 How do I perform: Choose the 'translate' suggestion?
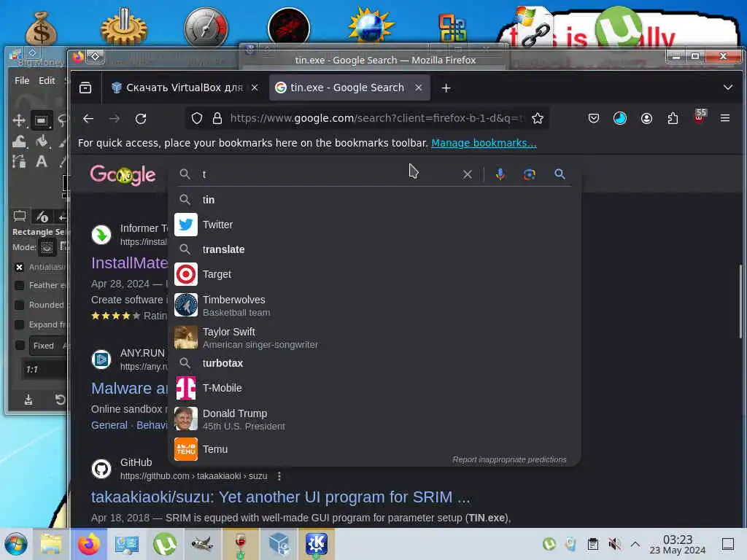[374, 249]
